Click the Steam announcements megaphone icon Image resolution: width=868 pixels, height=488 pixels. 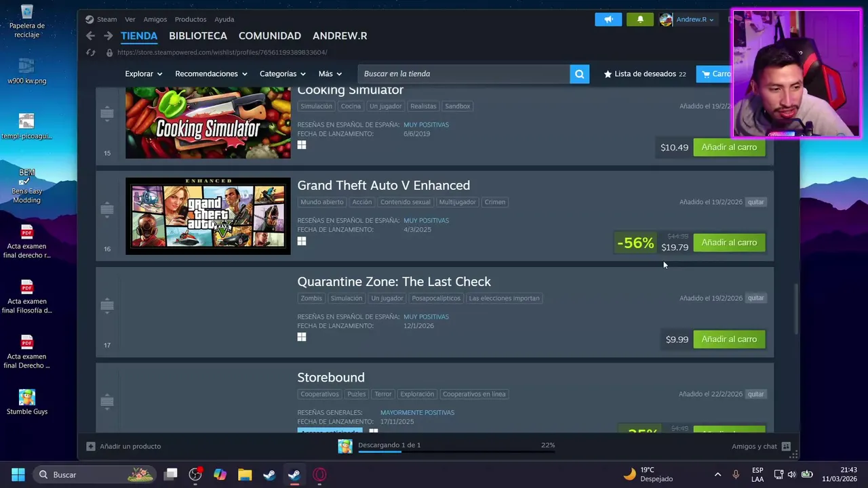pos(608,20)
